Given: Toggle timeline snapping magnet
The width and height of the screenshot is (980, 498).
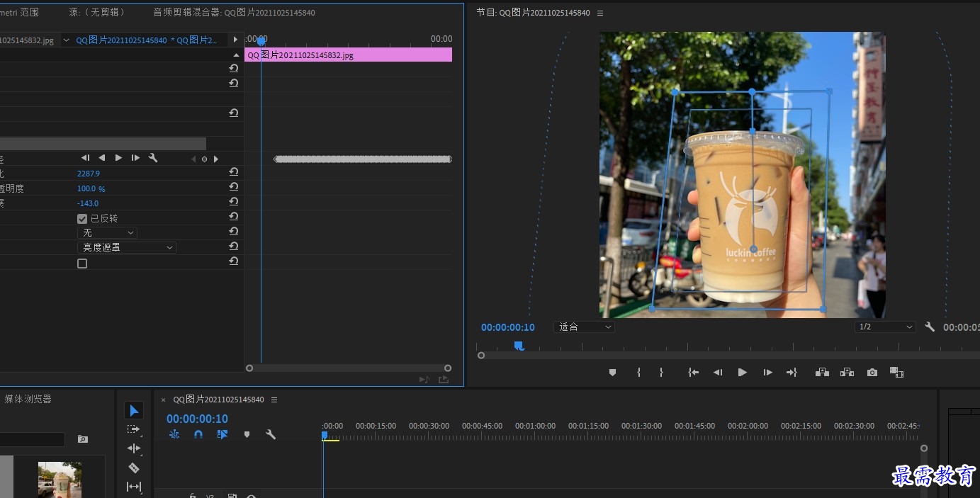Looking at the screenshot, I should (x=198, y=434).
